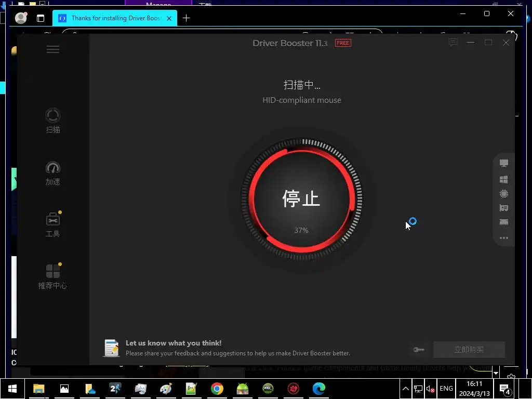Open File Explorer from taskbar
532x399 pixels.
click(x=38, y=389)
